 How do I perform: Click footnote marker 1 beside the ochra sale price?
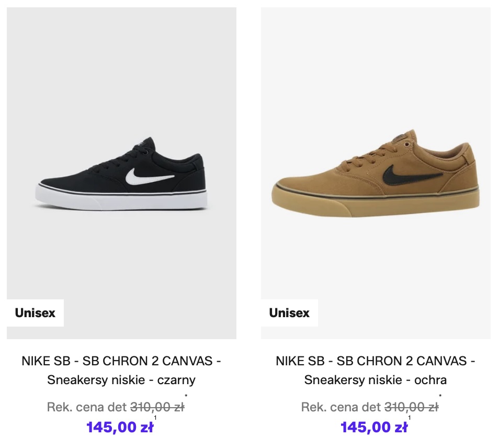point(410,418)
